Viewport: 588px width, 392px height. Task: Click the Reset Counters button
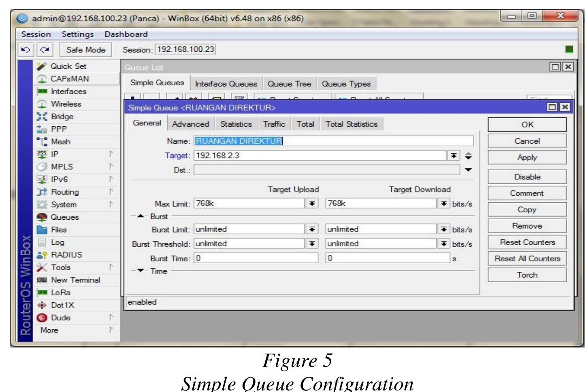click(527, 242)
